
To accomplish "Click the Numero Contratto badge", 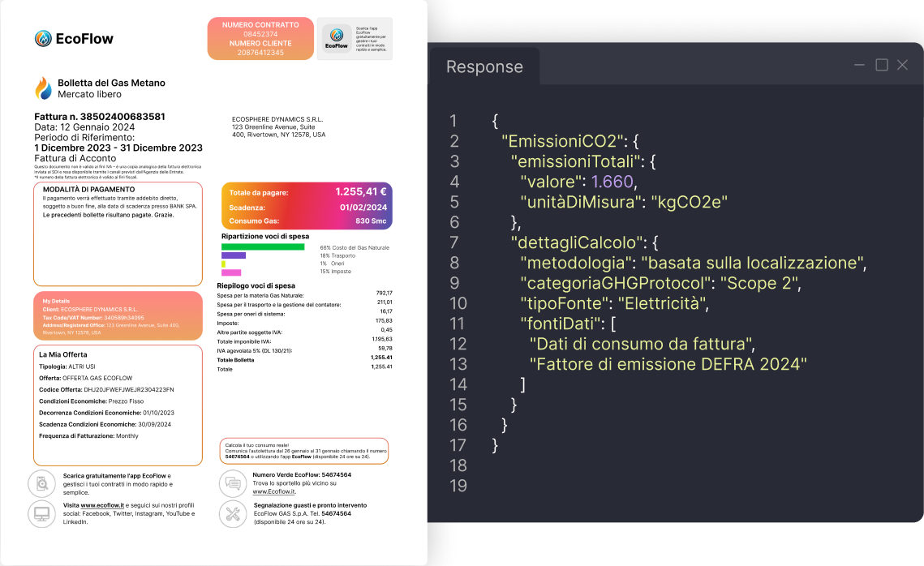I will coord(260,38).
